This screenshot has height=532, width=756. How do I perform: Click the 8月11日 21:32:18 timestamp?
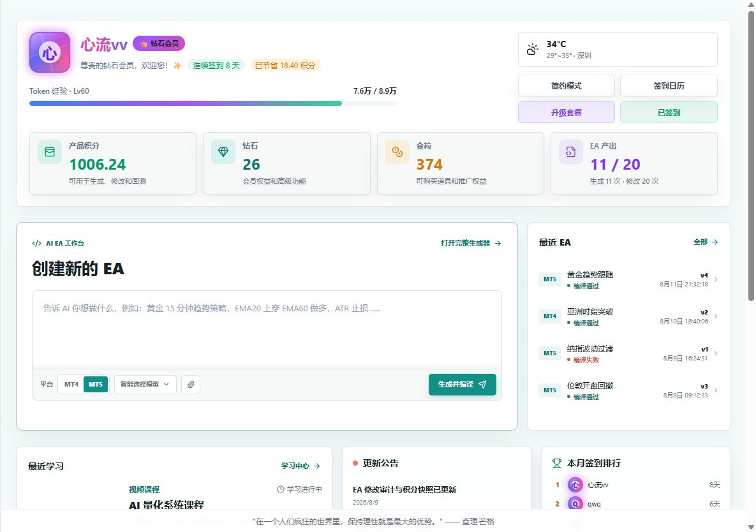pos(684,284)
